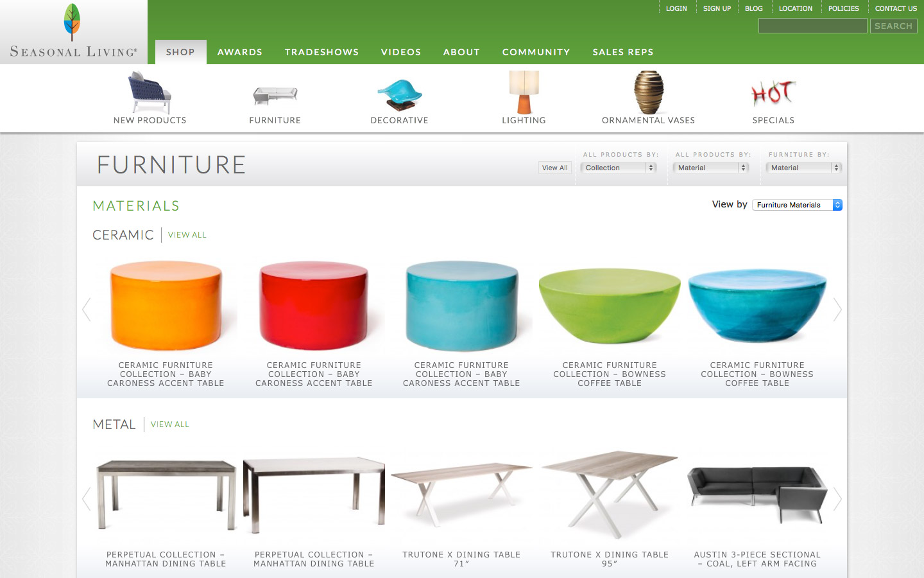
Task: Click the View All button in header
Action: [554, 168]
